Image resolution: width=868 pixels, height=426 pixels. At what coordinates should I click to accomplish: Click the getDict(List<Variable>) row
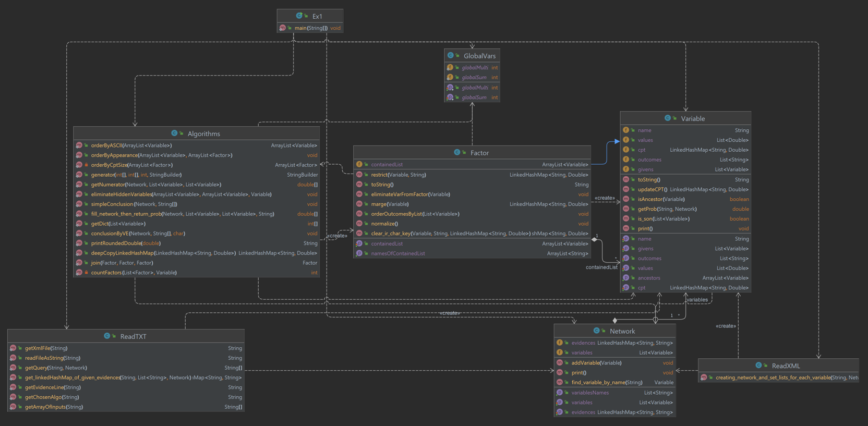tap(197, 224)
